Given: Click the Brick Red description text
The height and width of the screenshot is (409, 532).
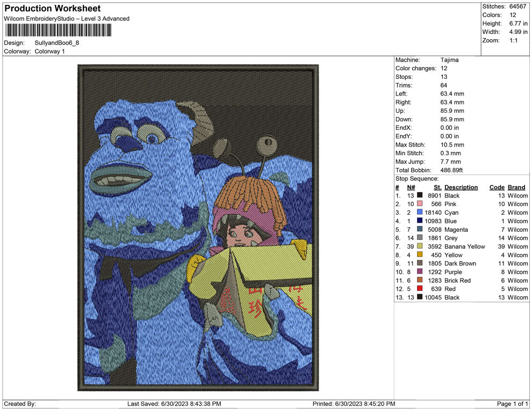Looking at the screenshot, I should tap(457, 280).
